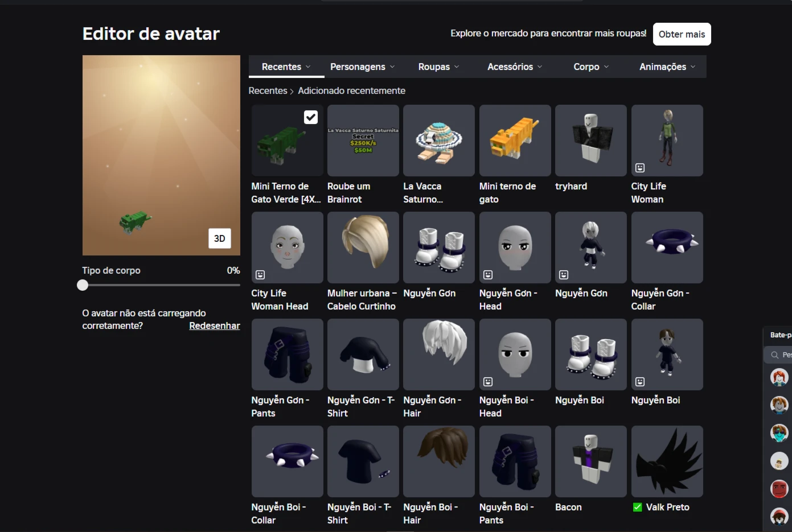Select the Bacon outfit thumbnail
The width and height of the screenshot is (792, 532).
click(x=591, y=461)
